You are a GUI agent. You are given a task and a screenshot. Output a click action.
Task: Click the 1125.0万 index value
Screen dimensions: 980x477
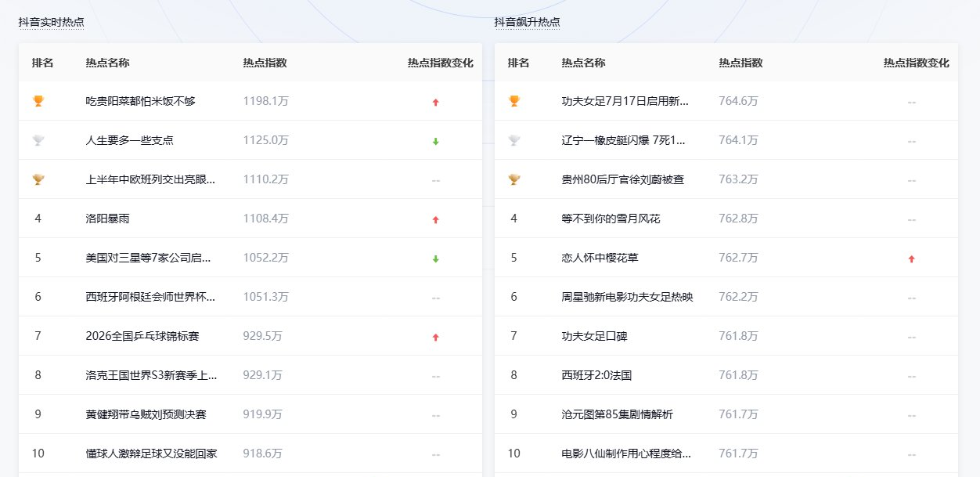click(x=266, y=140)
